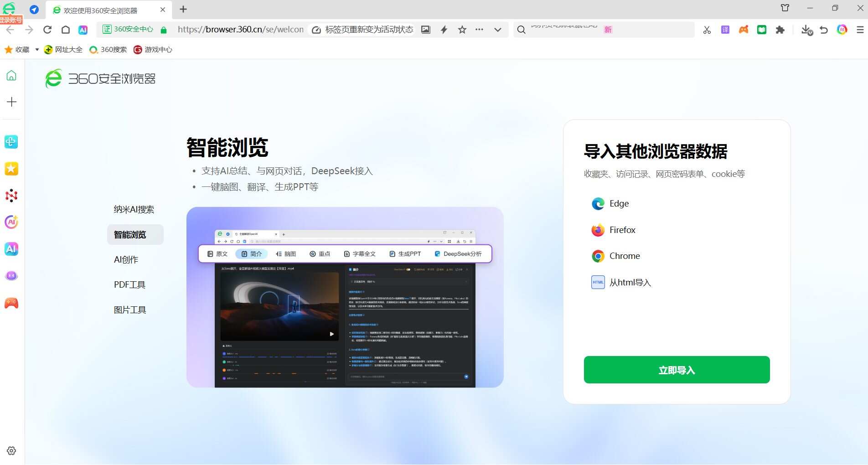Open the downloads icon
This screenshot has height=465, width=868.
tap(806, 30)
